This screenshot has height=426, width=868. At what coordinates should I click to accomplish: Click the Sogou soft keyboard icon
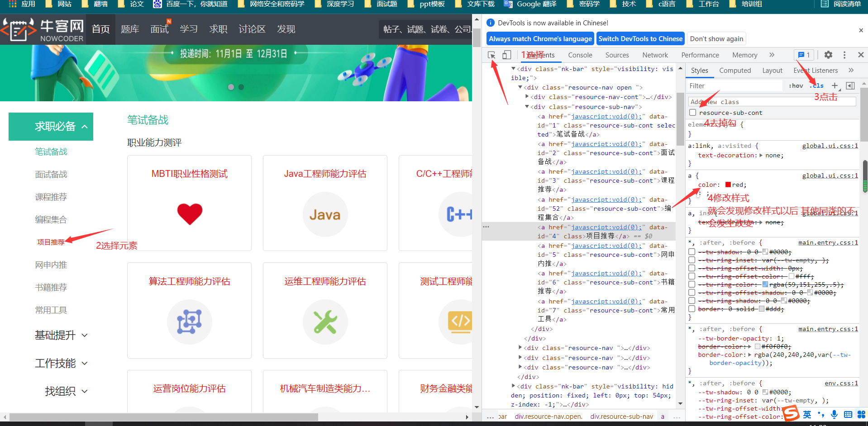point(848,414)
